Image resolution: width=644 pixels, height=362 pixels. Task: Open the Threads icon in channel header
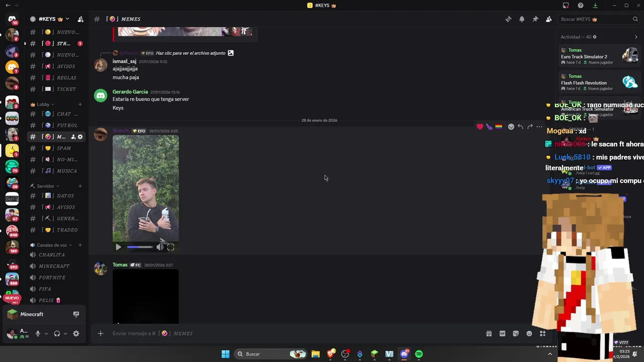coord(508,19)
